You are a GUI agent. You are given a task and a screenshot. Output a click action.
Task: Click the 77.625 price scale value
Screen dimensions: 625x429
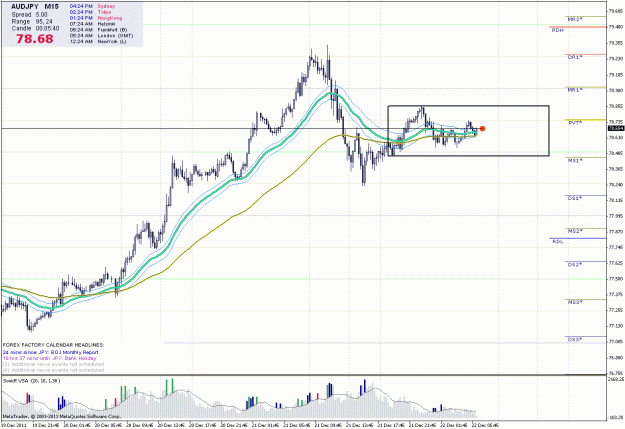(x=616, y=263)
